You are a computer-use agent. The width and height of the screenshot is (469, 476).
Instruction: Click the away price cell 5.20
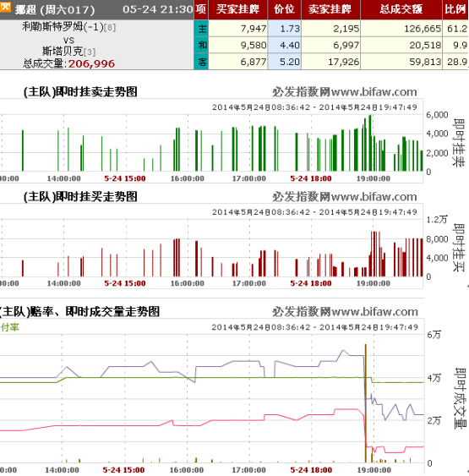coord(284,62)
